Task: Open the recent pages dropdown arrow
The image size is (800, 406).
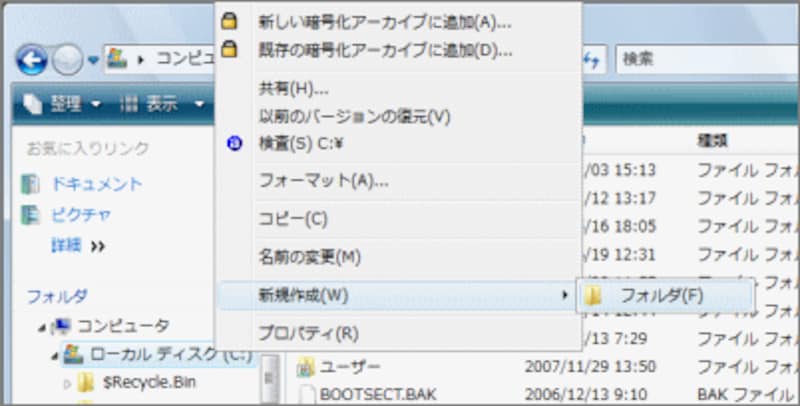Action: click(x=93, y=60)
